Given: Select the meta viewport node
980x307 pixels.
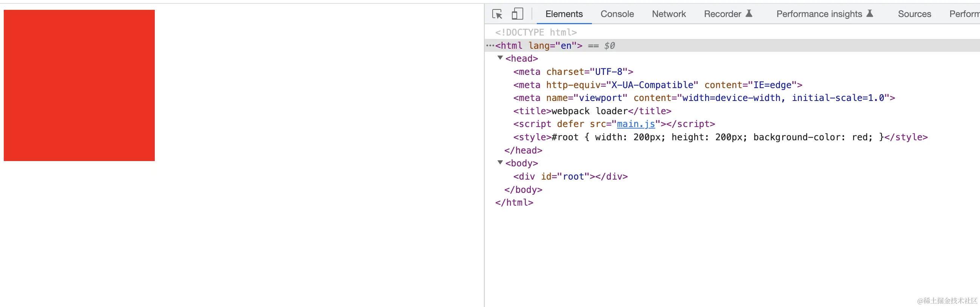Looking at the screenshot, I should point(704,98).
